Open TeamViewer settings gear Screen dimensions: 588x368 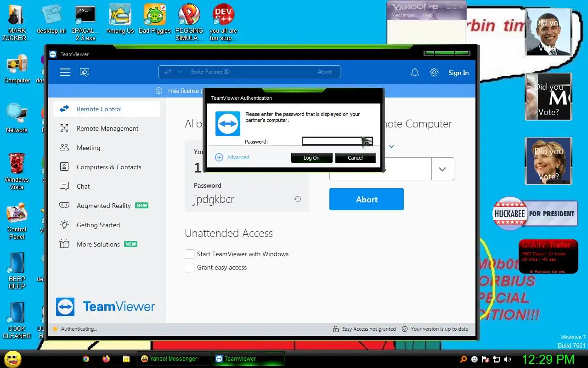(x=434, y=72)
